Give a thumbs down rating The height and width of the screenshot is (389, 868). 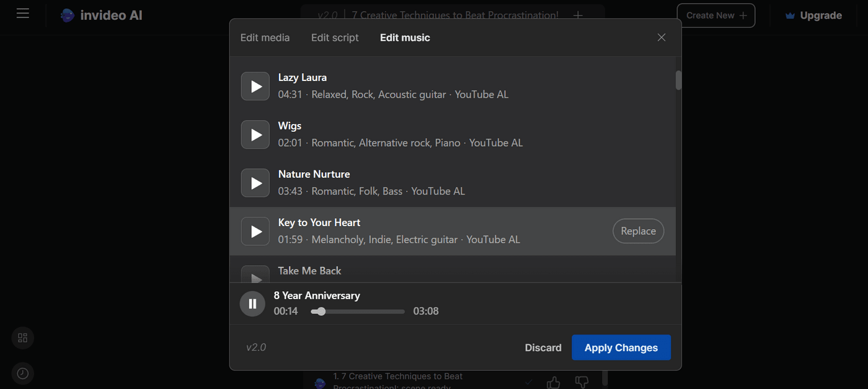pyautogui.click(x=581, y=382)
